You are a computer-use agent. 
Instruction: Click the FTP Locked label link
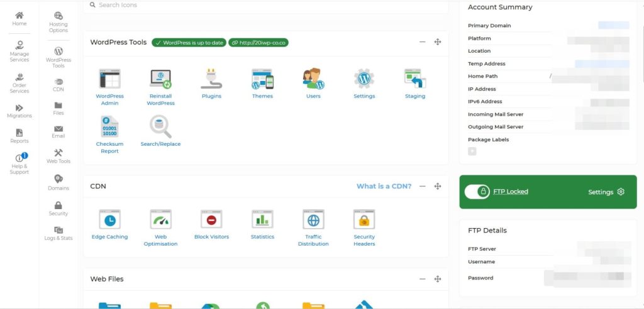pos(511,192)
